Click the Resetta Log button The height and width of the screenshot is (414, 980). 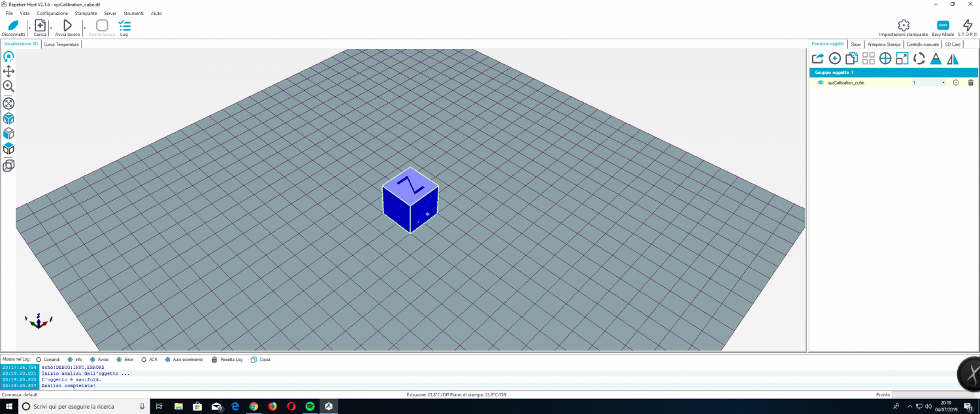[227, 360]
